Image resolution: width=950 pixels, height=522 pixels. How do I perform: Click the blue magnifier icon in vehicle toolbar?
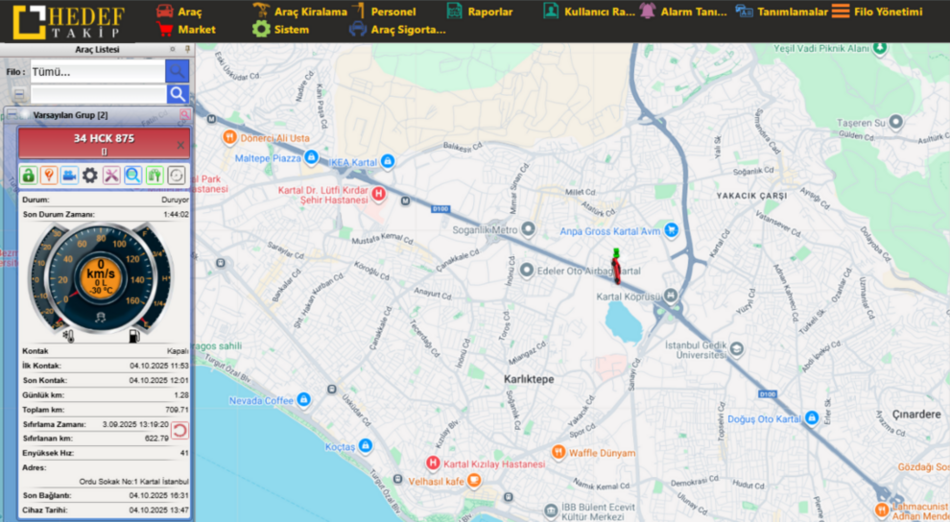pos(132,175)
